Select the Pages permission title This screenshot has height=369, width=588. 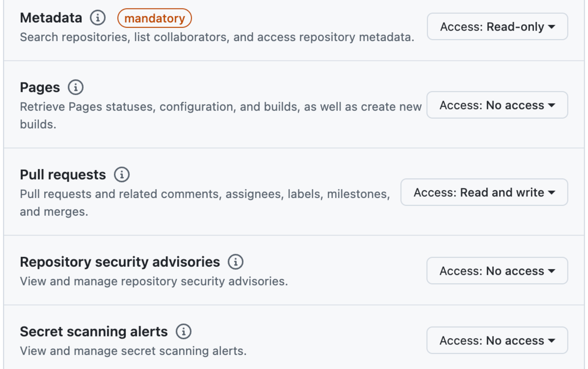coord(40,87)
